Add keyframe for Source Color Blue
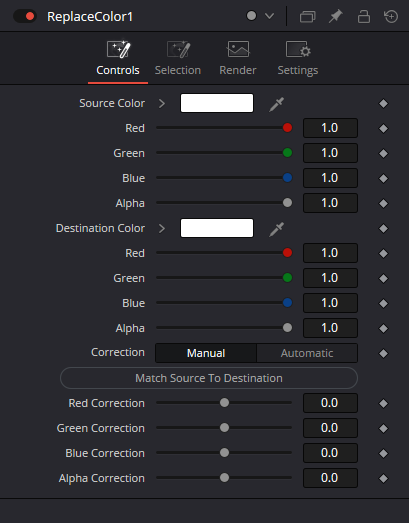The height and width of the screenshot is (523, 409). [383, 178]
